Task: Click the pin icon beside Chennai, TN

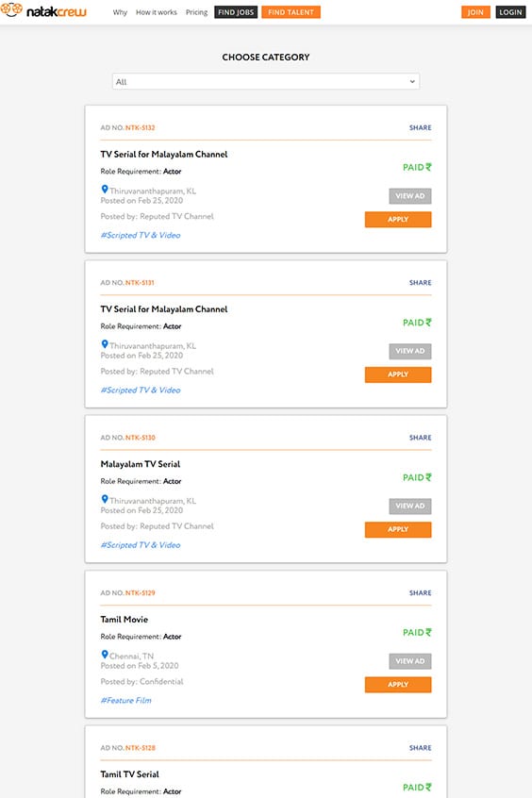Action: tap(105, 655)
